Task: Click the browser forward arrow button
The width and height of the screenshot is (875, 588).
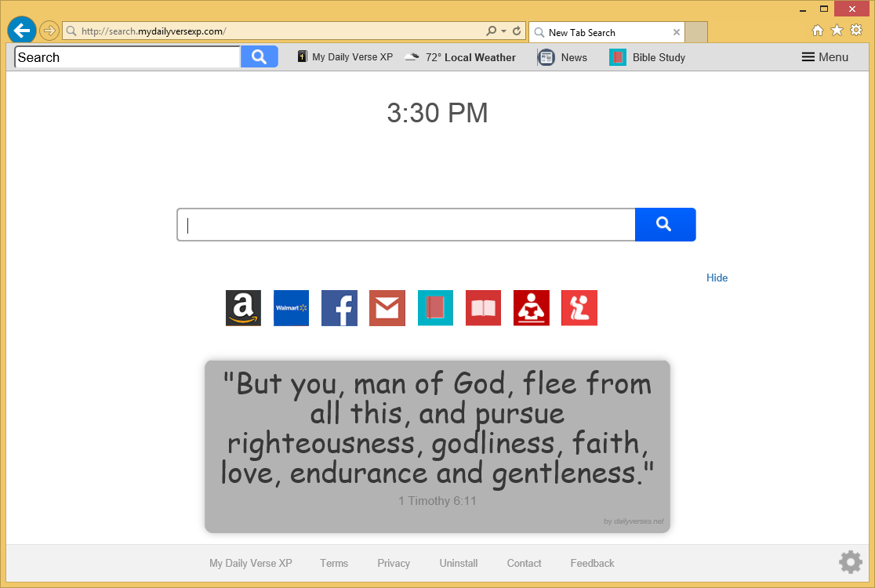Action: pos(49,31)
